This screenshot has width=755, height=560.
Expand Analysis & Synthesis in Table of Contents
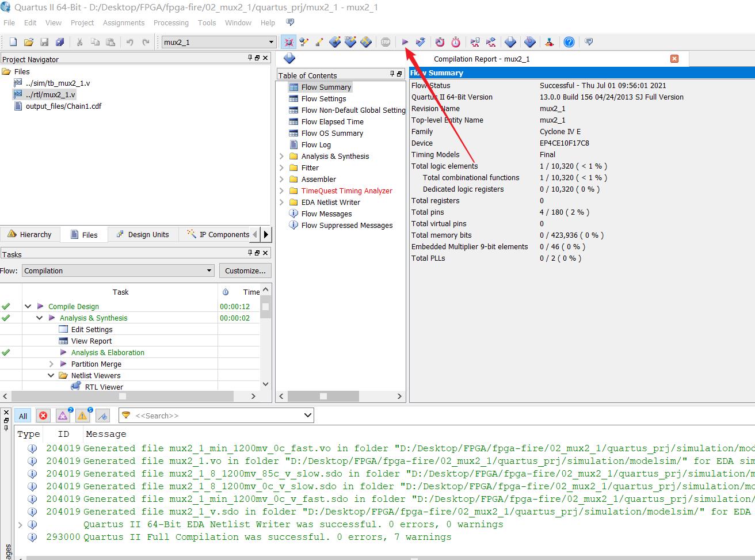(282, 157)
